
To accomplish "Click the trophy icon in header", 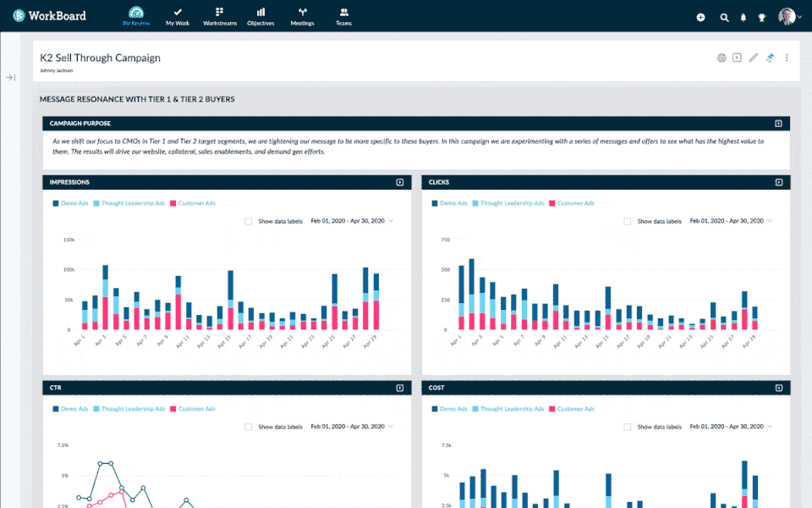I will 762,17.
